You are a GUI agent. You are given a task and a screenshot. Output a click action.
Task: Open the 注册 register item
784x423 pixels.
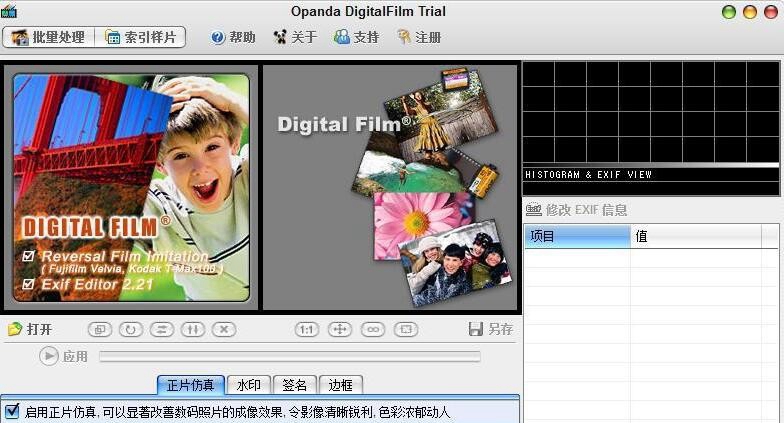419,37
